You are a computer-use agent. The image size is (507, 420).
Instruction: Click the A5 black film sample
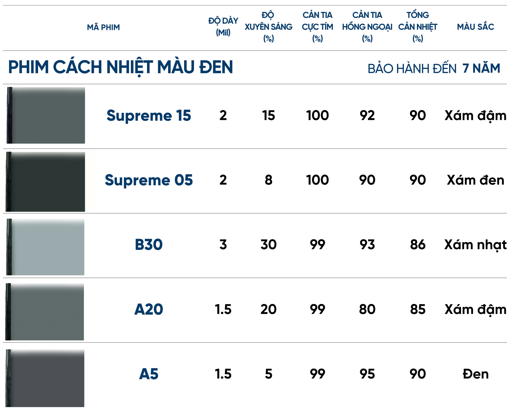(x=45, y=378)
